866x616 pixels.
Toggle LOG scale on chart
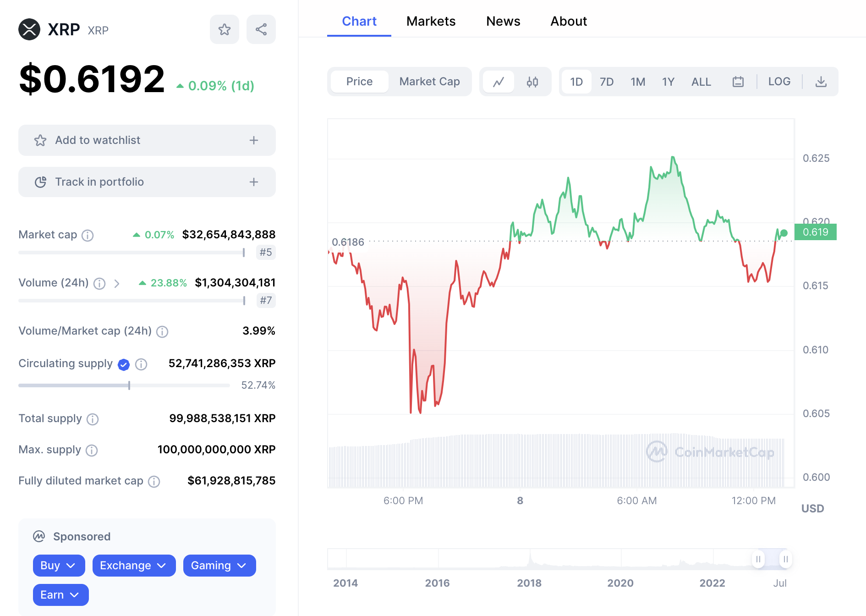tap(779, 82)
